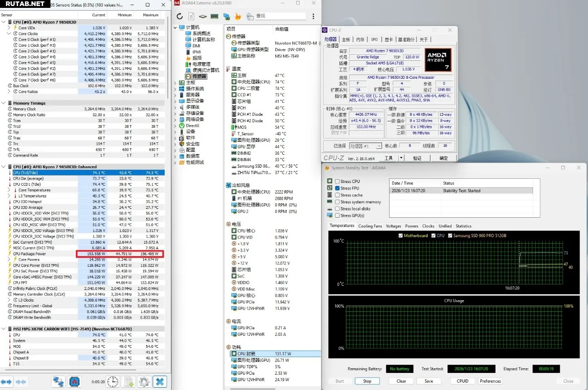Switch to the Cooling Fans tab
588x390 pixels.
[x=370, y=226]
